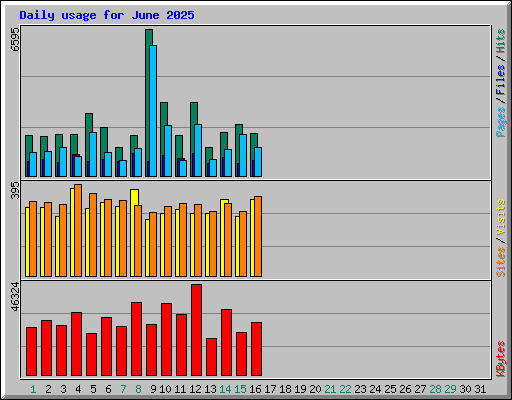This screenshot has height=400, width=512.
Task: Click day label '31' on the x-axis
Action: click(480, 389)
